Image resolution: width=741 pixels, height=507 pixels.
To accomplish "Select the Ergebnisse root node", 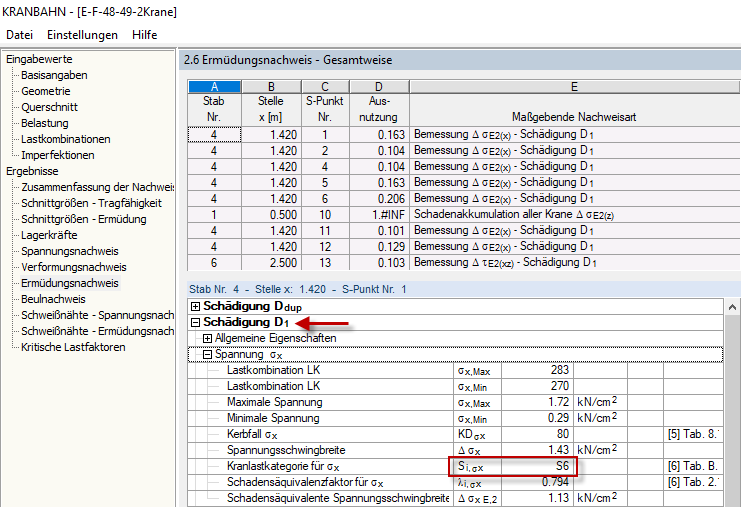I will pyautogui.click(x=32, y=172).
